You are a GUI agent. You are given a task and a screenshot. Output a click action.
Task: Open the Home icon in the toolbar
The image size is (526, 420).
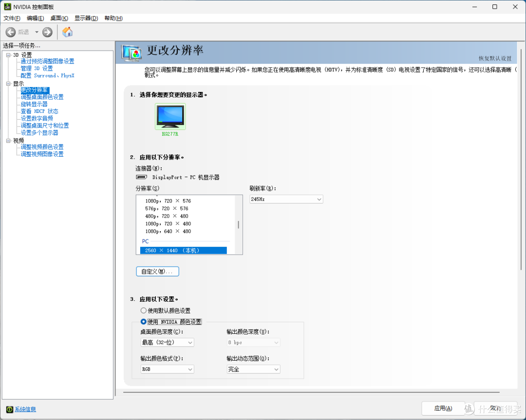[67, 32]
